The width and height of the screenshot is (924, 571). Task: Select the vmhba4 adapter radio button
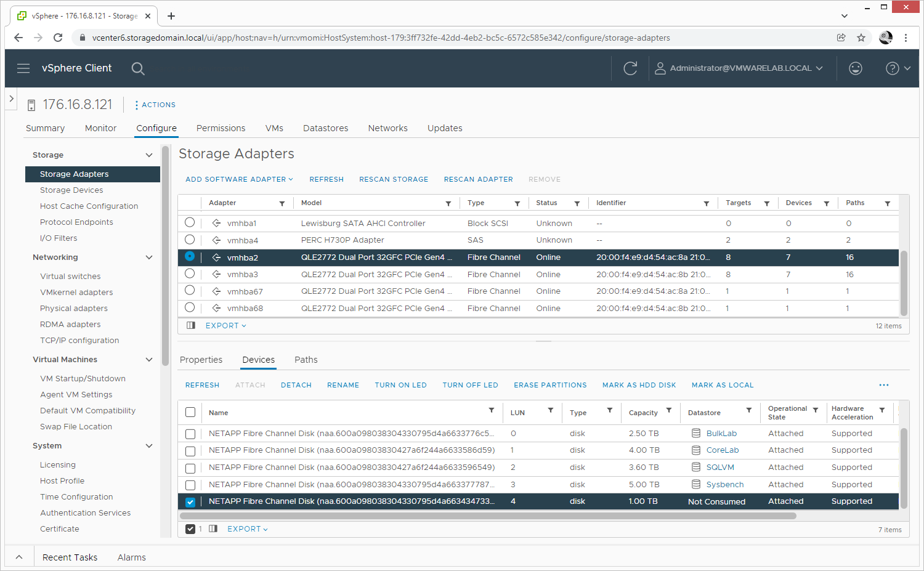tap(190, 240)
